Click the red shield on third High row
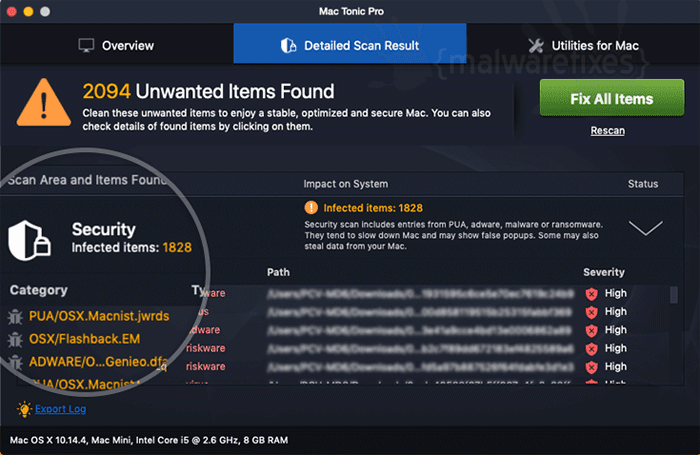This screenshot has width=700, height=455. 592,330
